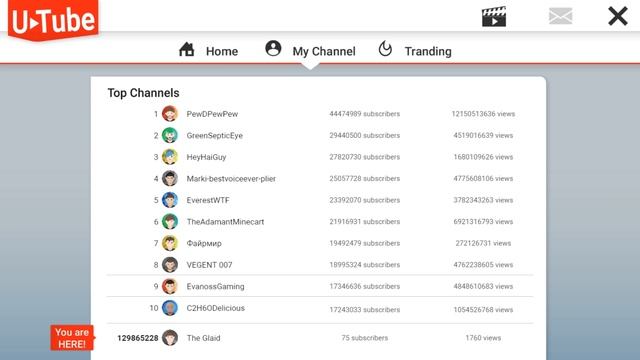Click the 272126731 views value
Viewport: 640px width, 360px height.
pos(483,243)
